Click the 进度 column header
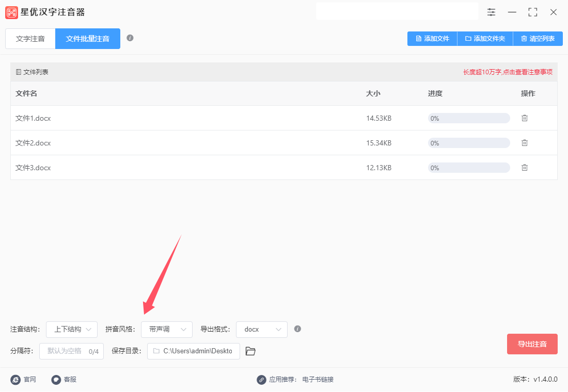The width and height of the screenshot is (568, 392). point(435,93)
